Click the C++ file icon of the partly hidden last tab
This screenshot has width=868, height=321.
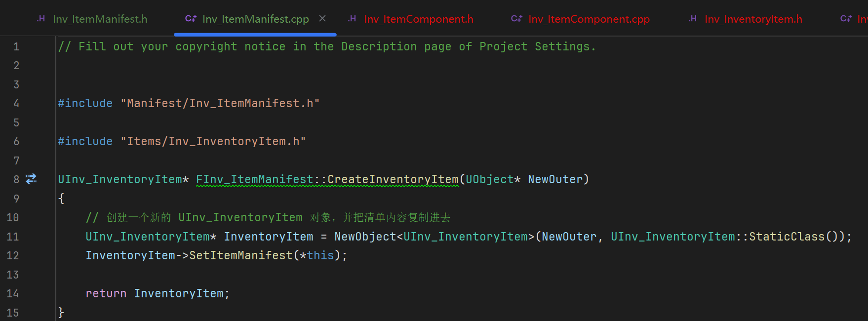(846, 19)
